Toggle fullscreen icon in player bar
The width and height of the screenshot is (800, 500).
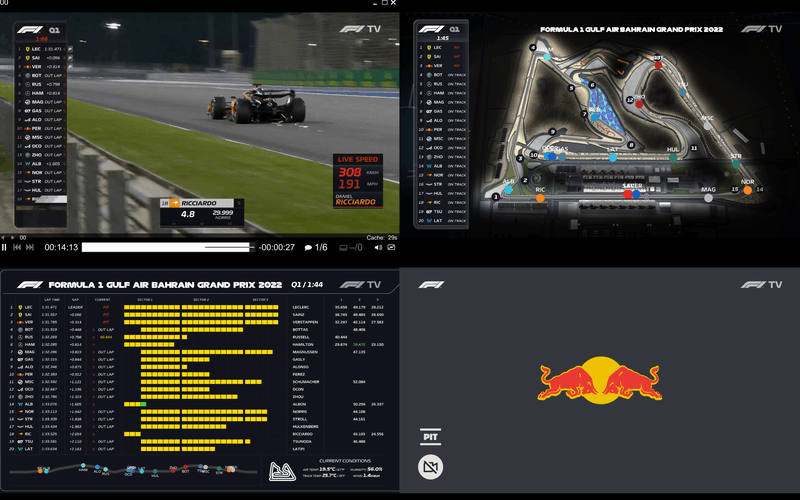pyautogui.click(x=391, y=247)
